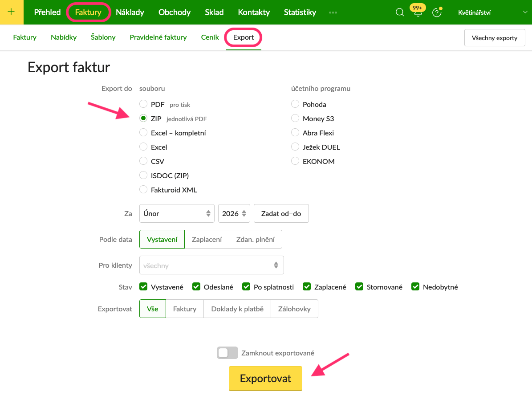Switch to Pravidelné faktury tab
This screenshot has height=404, width=532.
(158, 37)
